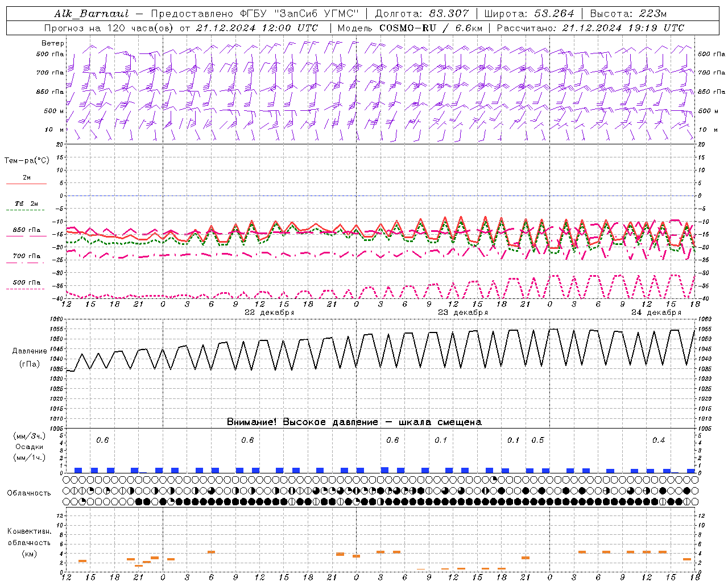The width and height of the screenshot is (728, 582).
Task: Click the 'Широта: 53.264' latitude value
Action: [x=529, y=14]
